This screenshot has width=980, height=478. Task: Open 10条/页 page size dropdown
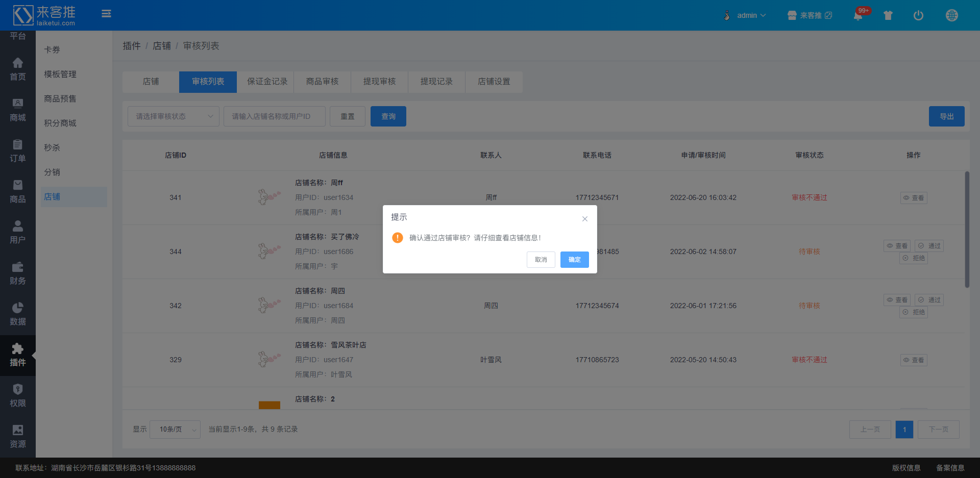tap(175, 430)
